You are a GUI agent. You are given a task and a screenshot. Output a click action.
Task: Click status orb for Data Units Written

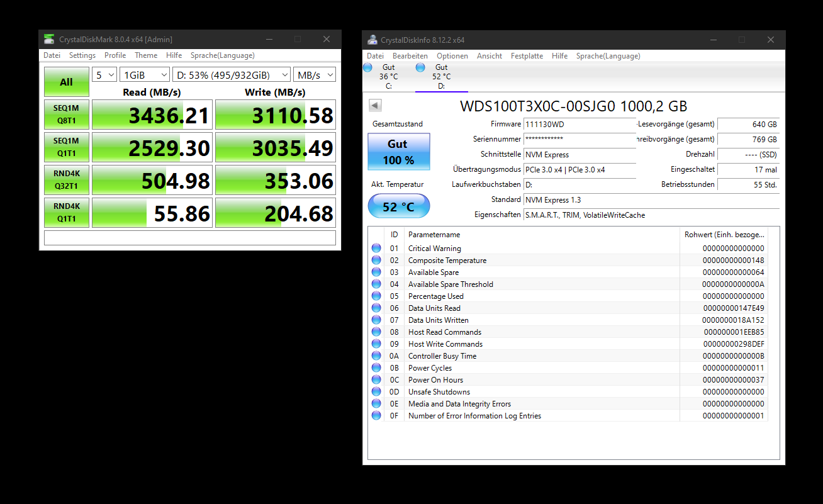pos(376,320)
